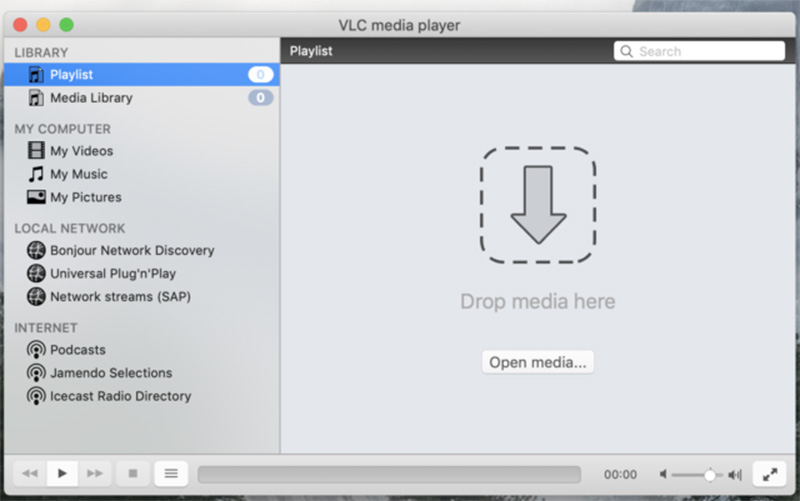Click the Media Library note icon
Screen dimensions: 800x501
(x=36, y=97)
